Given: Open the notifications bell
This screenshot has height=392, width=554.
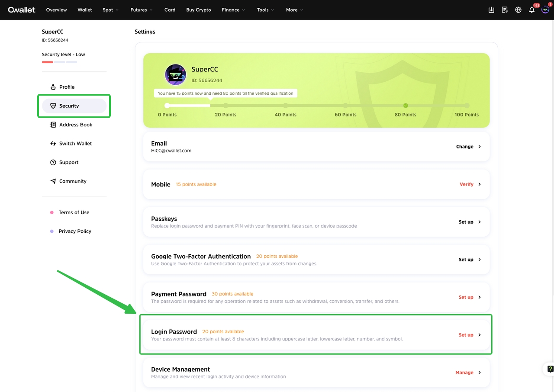Looking at the screenshot, I should 532,10.
